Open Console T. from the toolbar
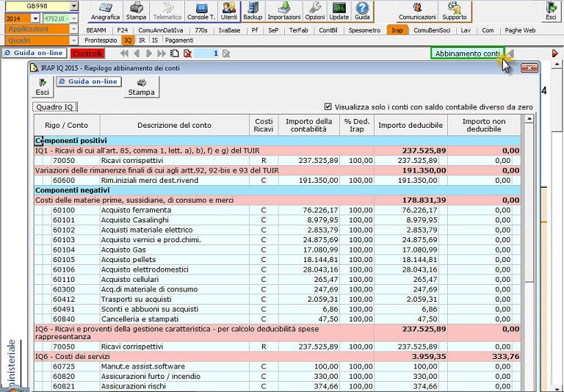Image resolution: width=564 pixels, height=392 pixels. pyautogui.click(x=201, y=12)
